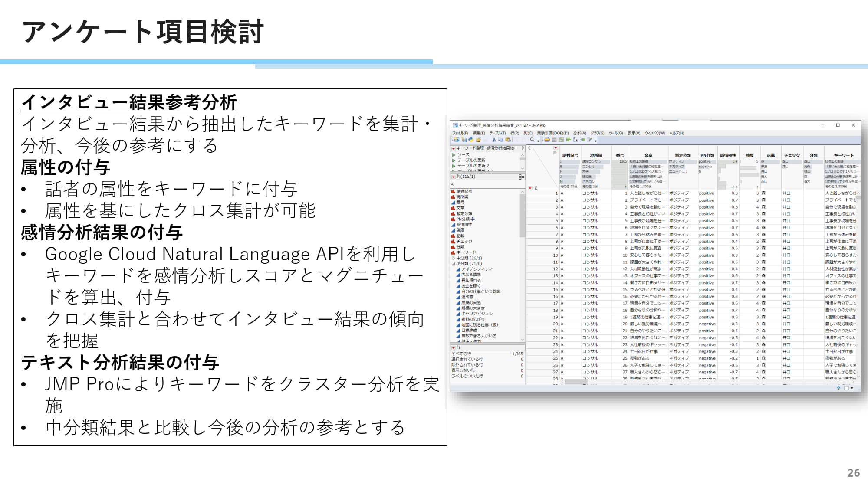Click the column grouping icon beside 列(115/1)
The height and width of the screenshot is (488, 868).
521,177
